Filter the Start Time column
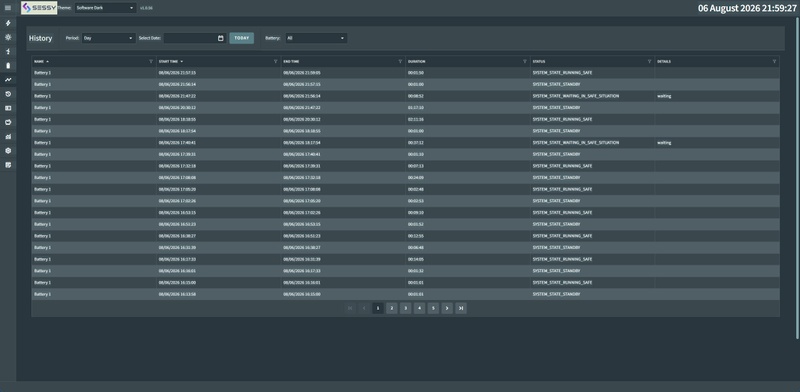The height and width of the screenshot is (392, 800). [276, 61]
